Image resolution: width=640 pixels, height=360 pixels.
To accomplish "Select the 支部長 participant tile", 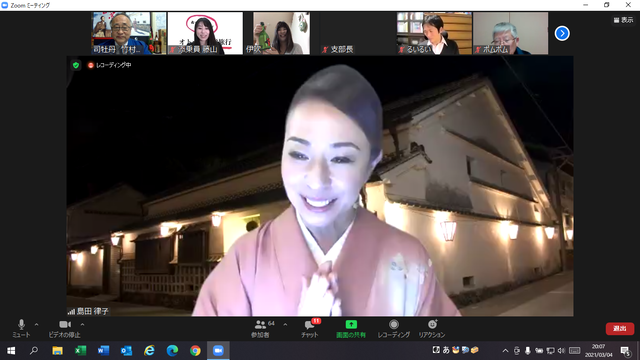I will 358,33.
